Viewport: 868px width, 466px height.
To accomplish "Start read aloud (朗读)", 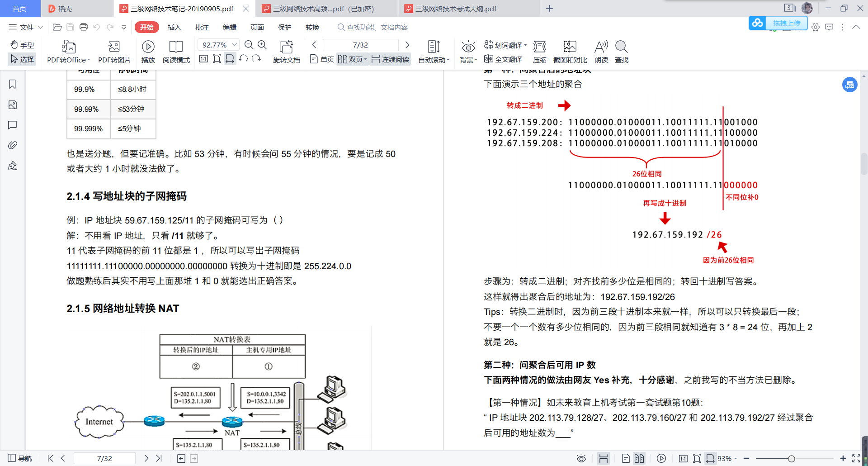I will pyautogui.click(x=601, y=52).
